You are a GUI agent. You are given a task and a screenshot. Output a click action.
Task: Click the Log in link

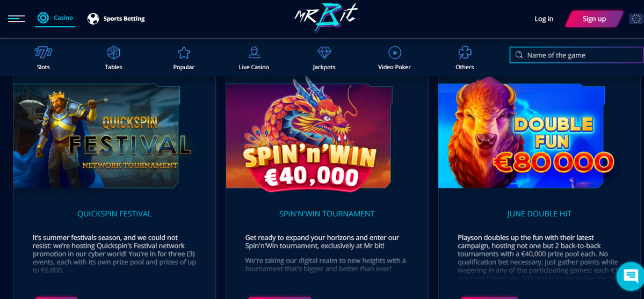click(544, 19)
